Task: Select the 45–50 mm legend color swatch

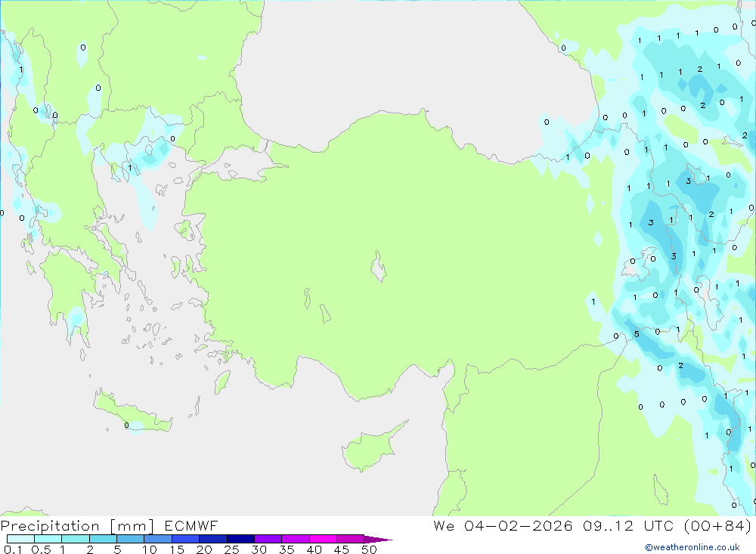Action: pyautogui.click(x=351, y=539)
